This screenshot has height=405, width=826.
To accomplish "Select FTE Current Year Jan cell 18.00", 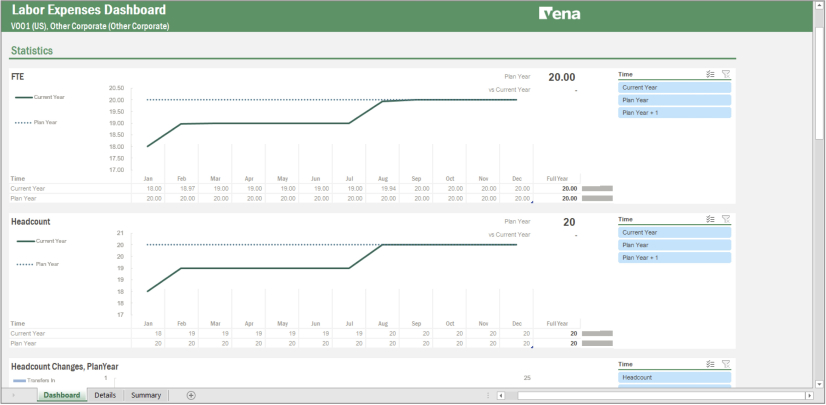I will coord(148,189).
